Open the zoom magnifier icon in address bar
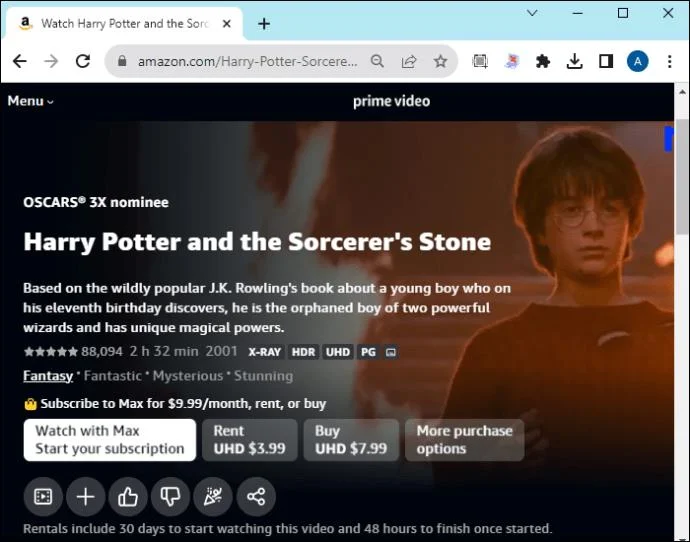The height and width of the screenshot is (542, 690). 377,61
